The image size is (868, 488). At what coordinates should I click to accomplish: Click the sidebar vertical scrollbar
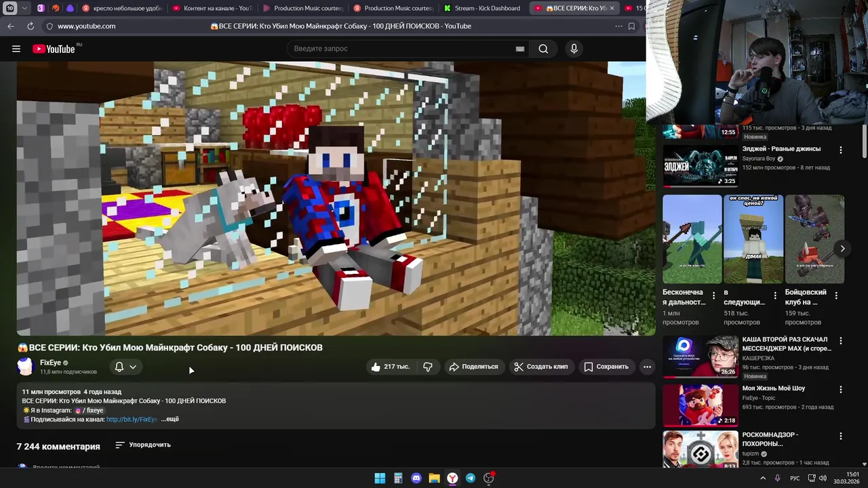pos(864,142)
